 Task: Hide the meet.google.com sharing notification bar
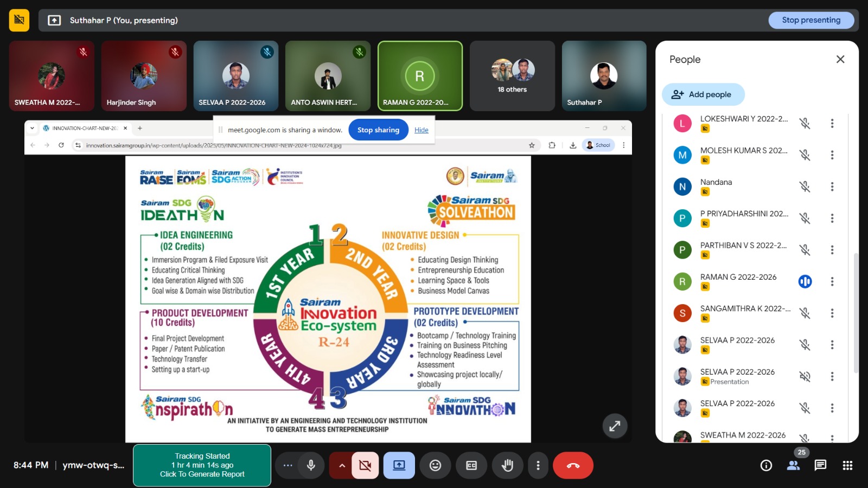[x=422, y=130]
